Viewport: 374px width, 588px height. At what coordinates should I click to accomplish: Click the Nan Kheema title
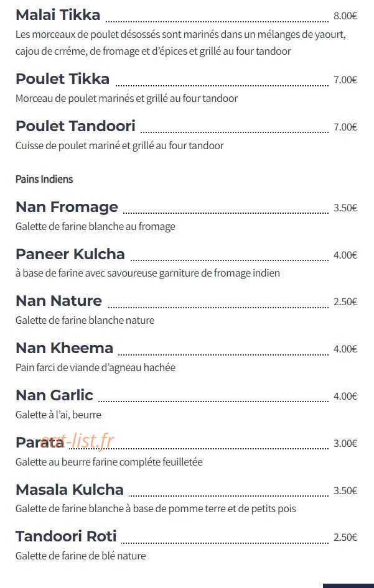point(64,348)
